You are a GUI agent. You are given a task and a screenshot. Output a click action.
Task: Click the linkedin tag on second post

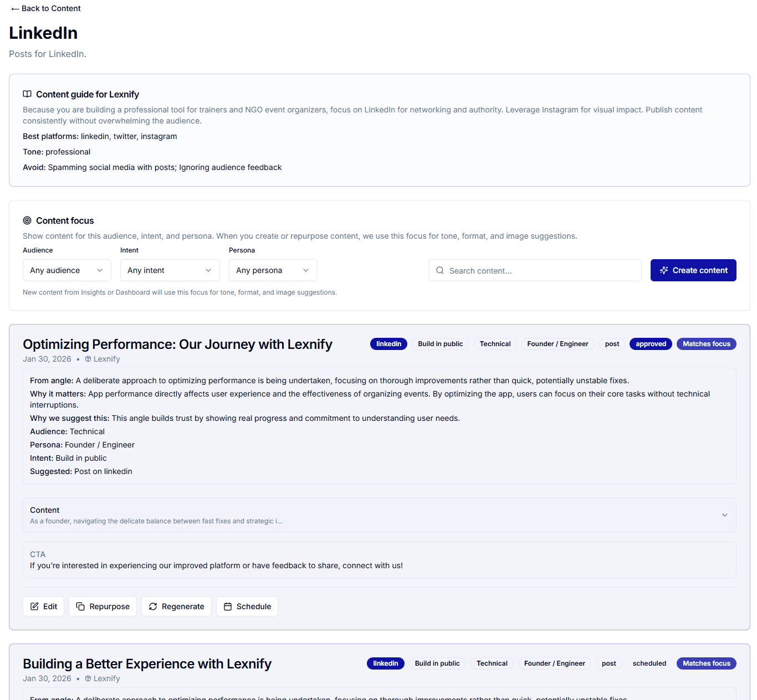point(386,663)
